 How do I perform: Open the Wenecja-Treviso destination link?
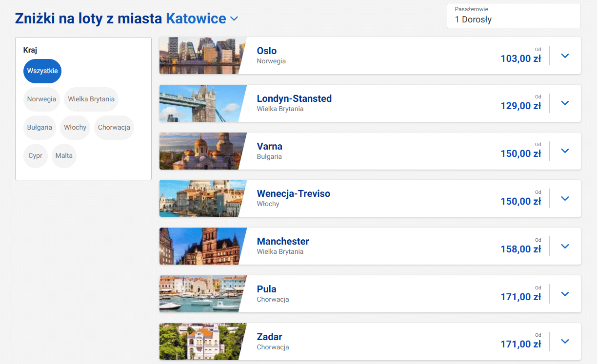(293, 193)
